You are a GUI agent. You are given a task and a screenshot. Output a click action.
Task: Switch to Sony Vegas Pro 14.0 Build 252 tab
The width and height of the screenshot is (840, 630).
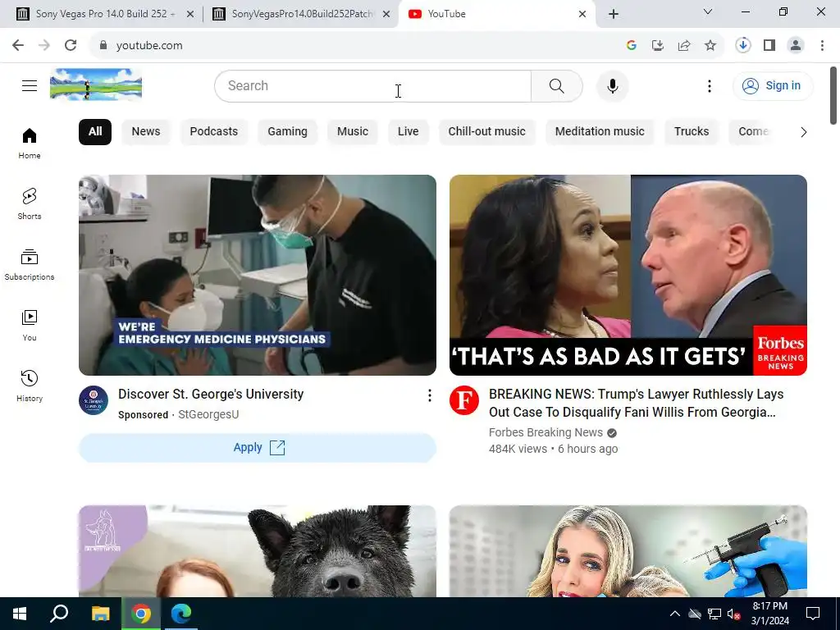pyautogui.click(x=106, y=14)
